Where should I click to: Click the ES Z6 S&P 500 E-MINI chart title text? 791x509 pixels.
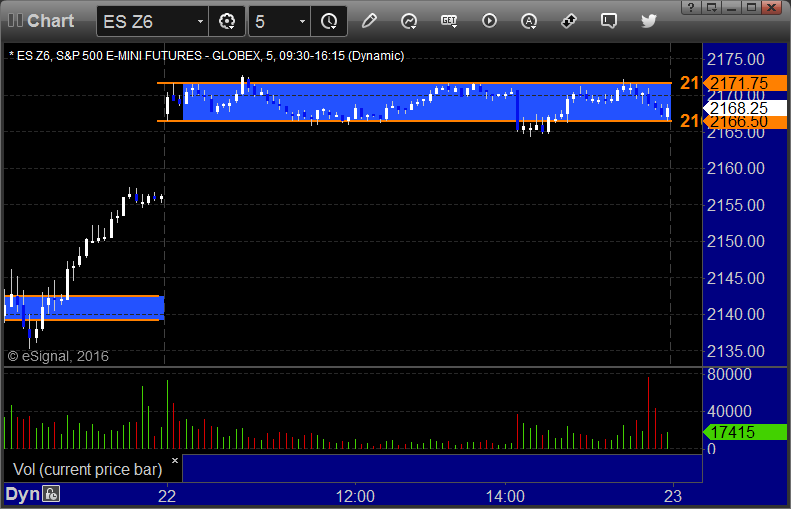[207, 55]
